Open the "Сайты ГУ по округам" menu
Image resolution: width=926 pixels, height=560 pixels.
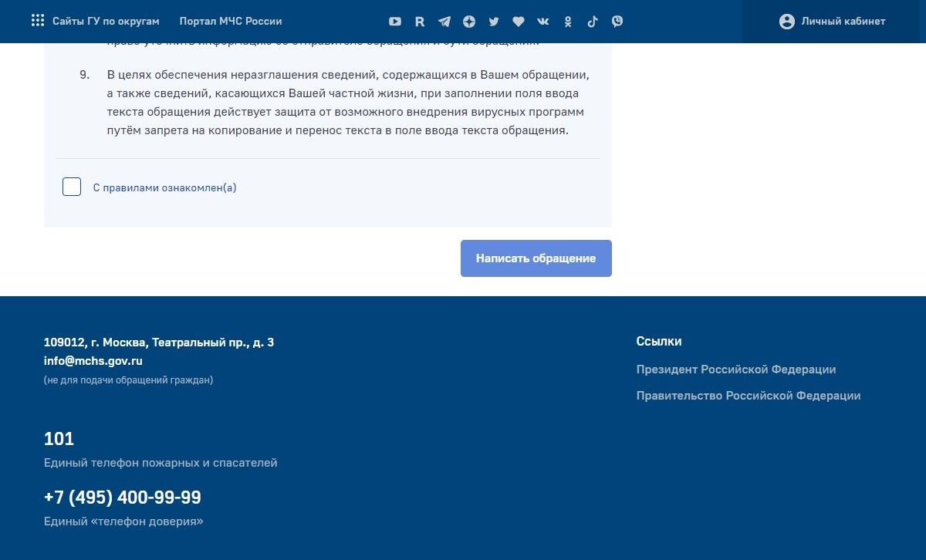pos(106,22)
